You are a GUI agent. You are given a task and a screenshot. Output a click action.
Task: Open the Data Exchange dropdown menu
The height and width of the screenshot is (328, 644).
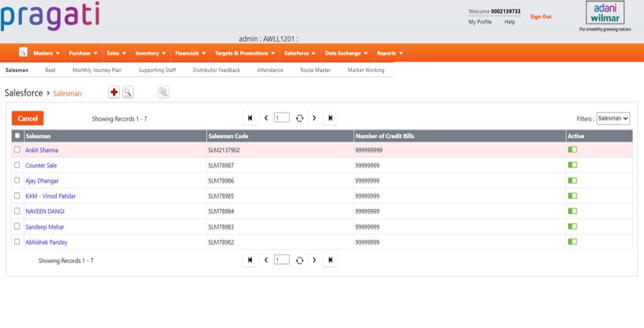coord(346,53)
